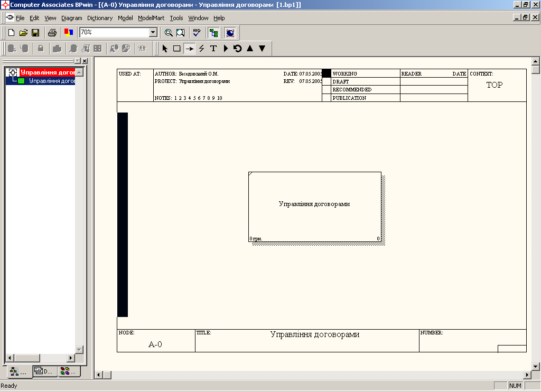This screenshot has width=541, height=392.
Task: Go to parent diagram with up triangle
Action: pos(250,49)
